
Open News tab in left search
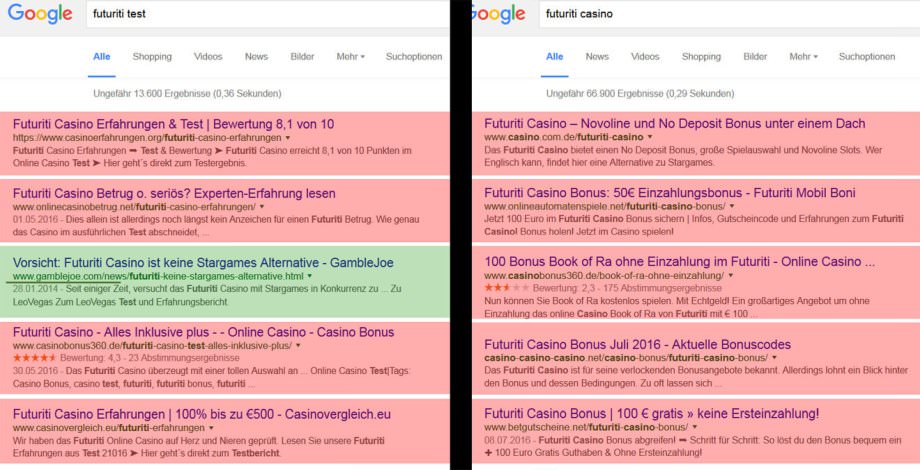(x=256, y=57)
